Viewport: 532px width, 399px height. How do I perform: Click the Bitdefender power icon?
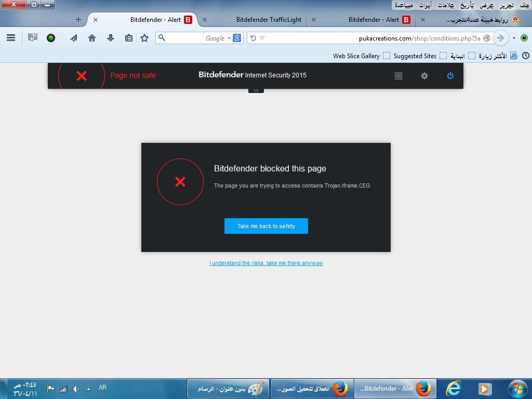click(x=450, y=76)
